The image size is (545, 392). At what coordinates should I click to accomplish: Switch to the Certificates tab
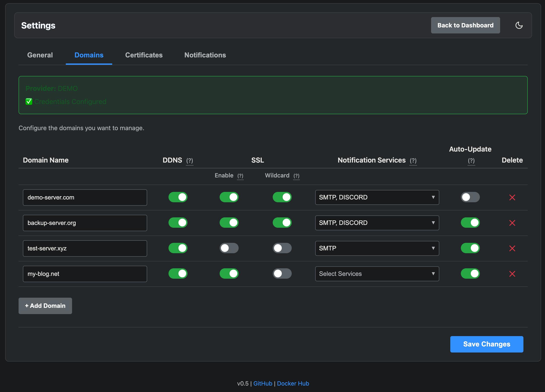pos(144,55)
